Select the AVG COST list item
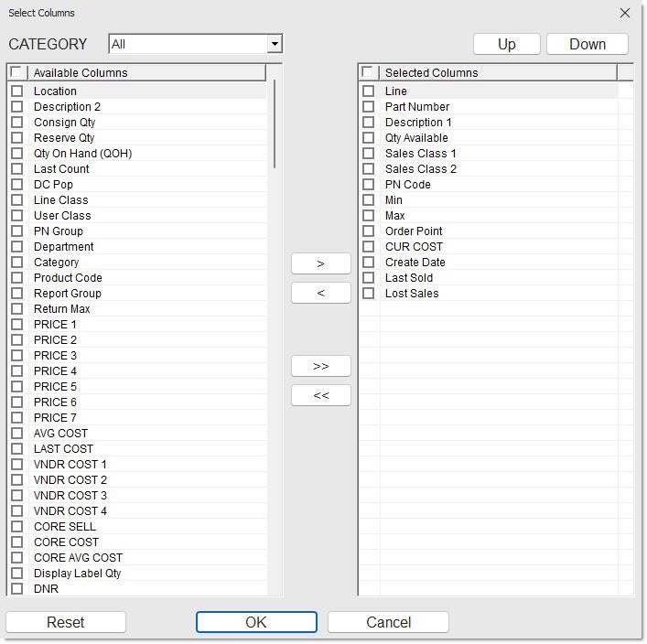The image size is (647, 644). coord(61,434)
